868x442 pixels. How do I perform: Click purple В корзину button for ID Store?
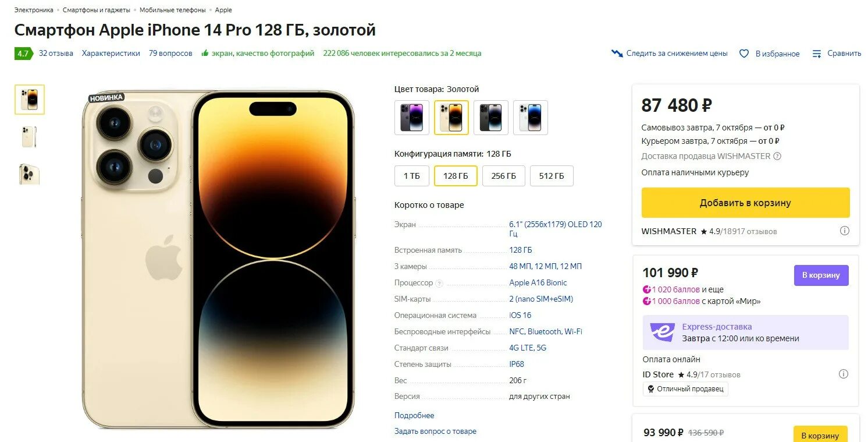click(821, 275)
